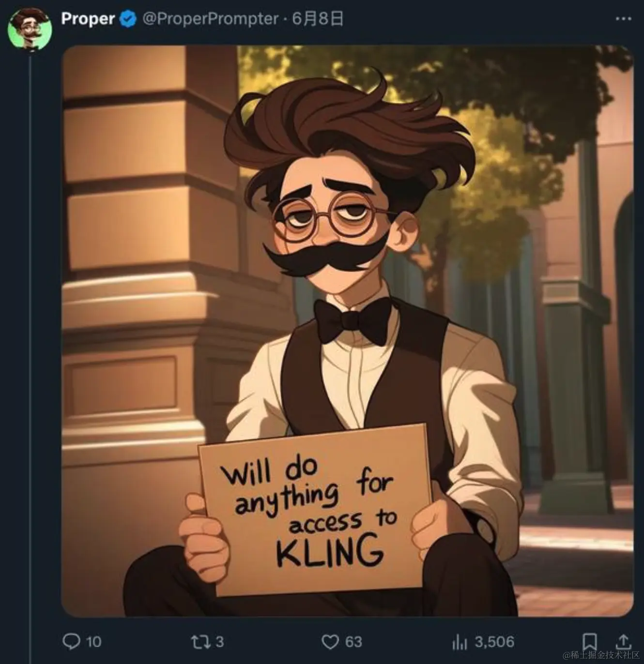This screenshot has height=664, width=644.
Task: Bookmark this post
Action: tap(589, 642)
